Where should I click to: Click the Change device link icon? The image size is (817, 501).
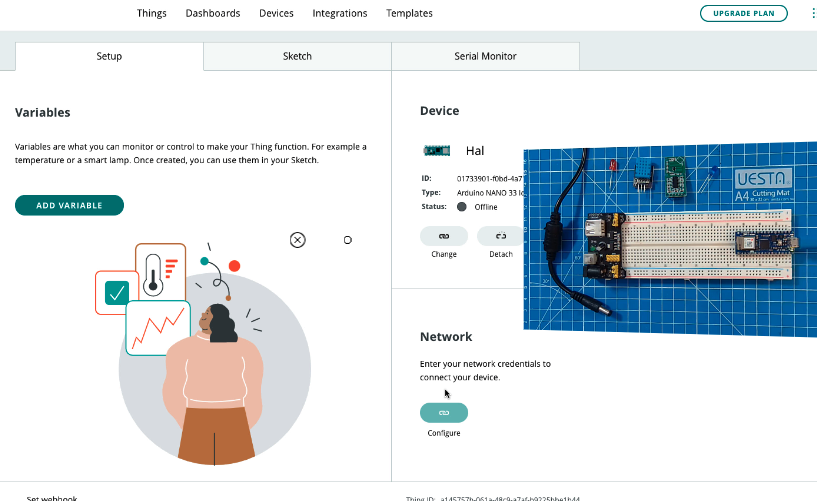point(444,236)
